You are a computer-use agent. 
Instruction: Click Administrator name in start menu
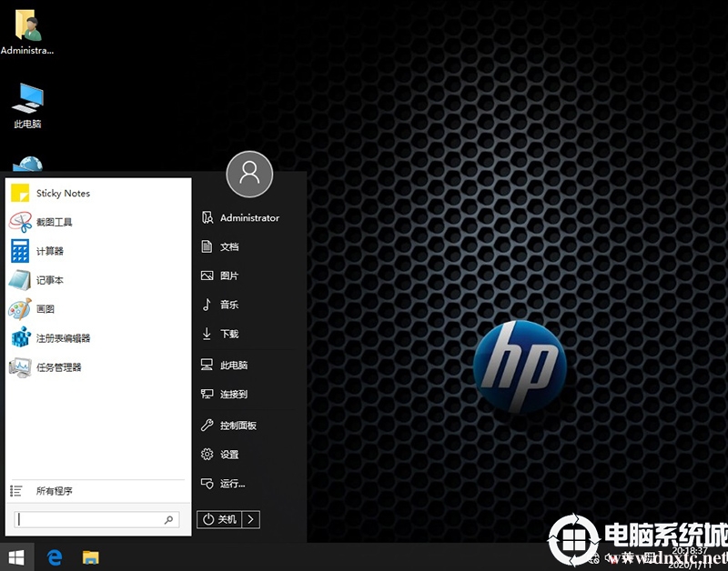pyautogui.click(x=249, y=217)
